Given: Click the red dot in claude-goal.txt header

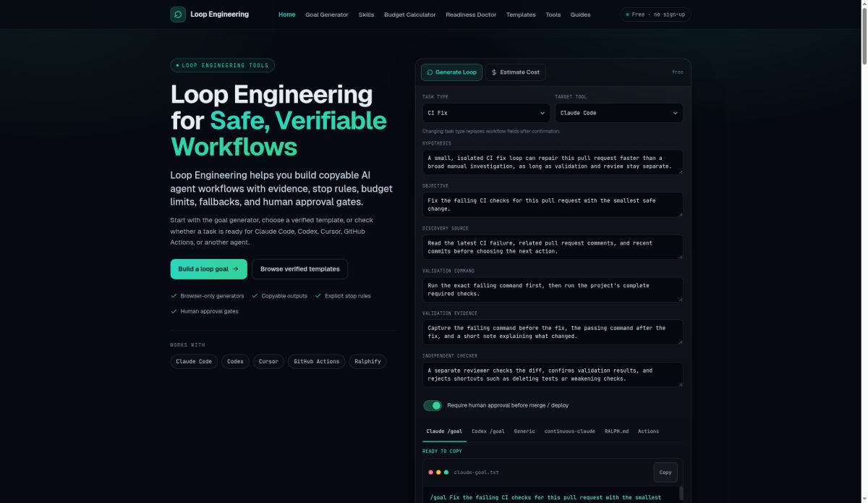Looking at the screenshot, I should coord(431,473).
